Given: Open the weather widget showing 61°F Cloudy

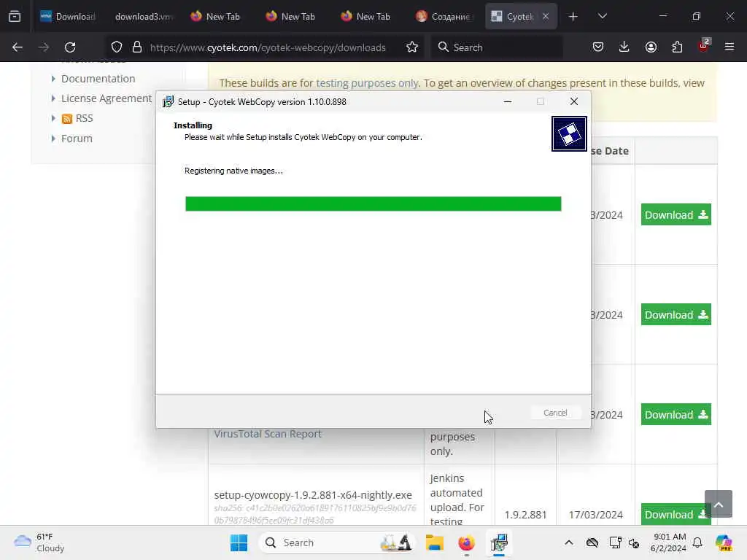Looking at the screenshot, I should pos(39,542).
